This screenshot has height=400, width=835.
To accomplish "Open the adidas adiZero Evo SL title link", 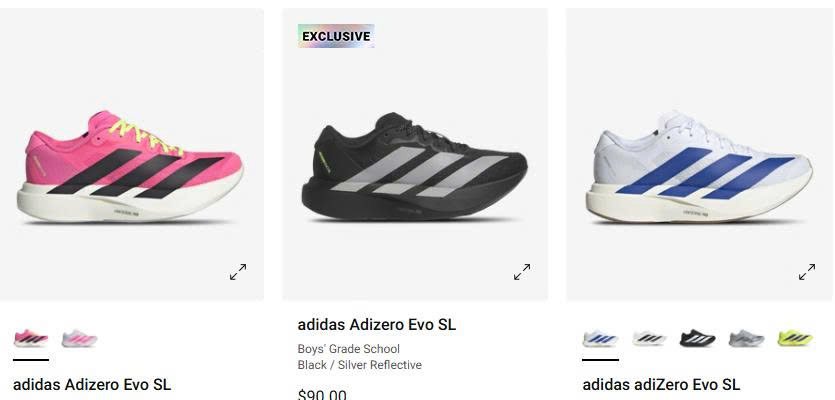I will [x=661, y=385].
